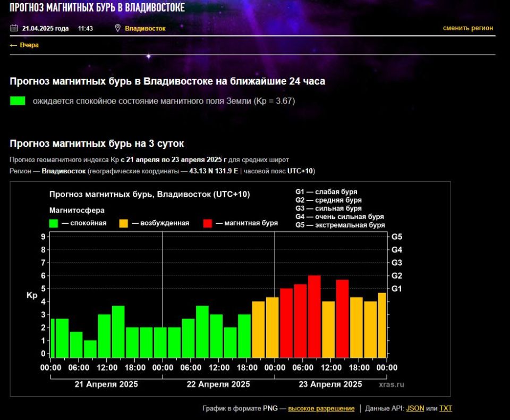
Task: Open the TXT API data link
Action: 445,408
